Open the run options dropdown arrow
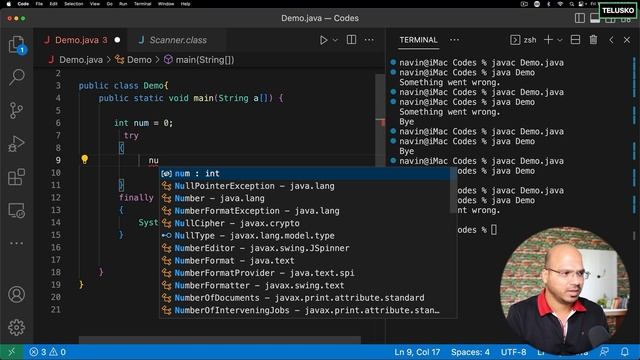The width and height of the screenshot is (640, 360). click(335, 40)
